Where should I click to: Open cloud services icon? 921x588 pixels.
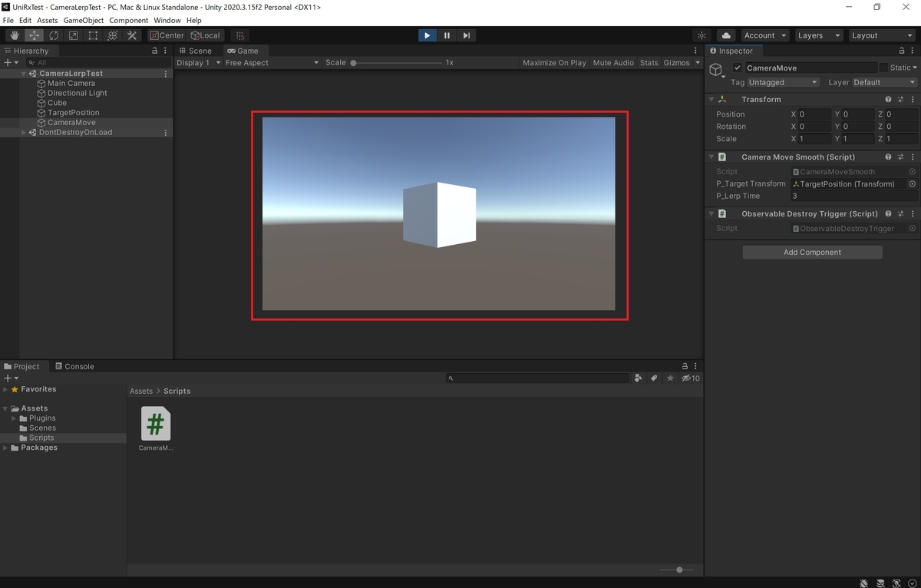[726, 35]
